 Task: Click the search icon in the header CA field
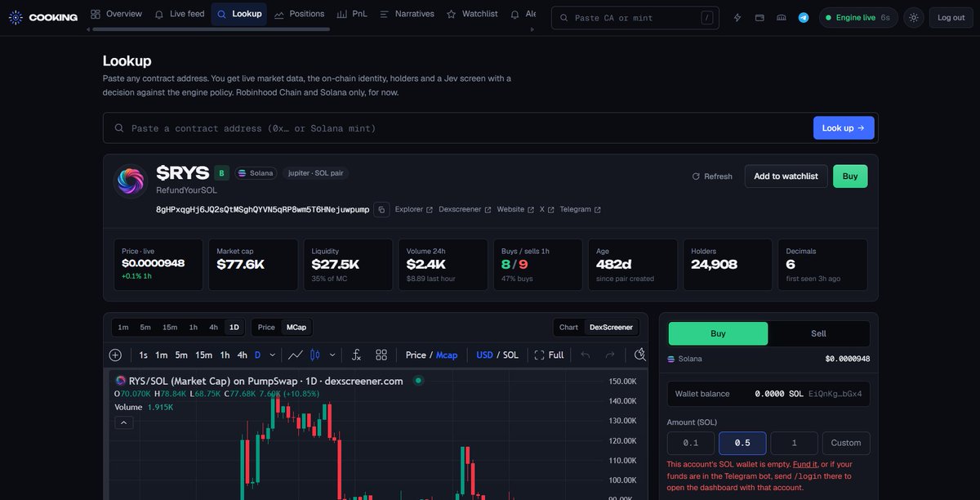[x=564, y=17]
